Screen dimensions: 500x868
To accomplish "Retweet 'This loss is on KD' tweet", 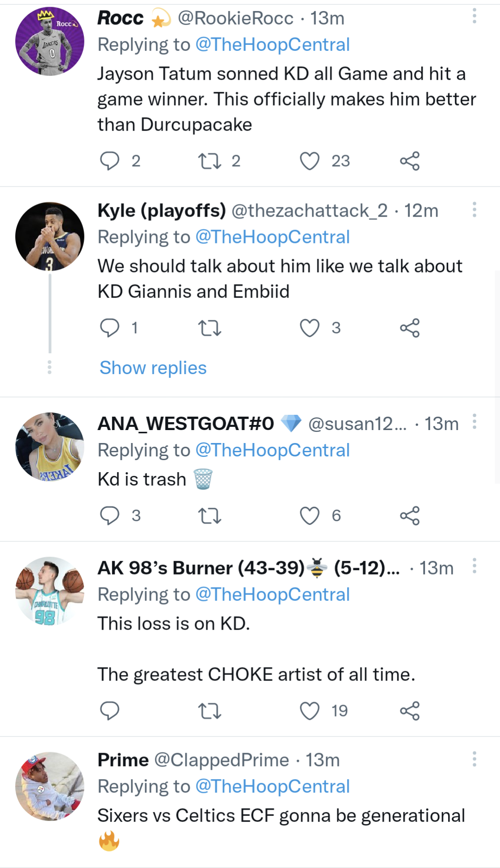I will pyautogui.click(x=209, y=711).
